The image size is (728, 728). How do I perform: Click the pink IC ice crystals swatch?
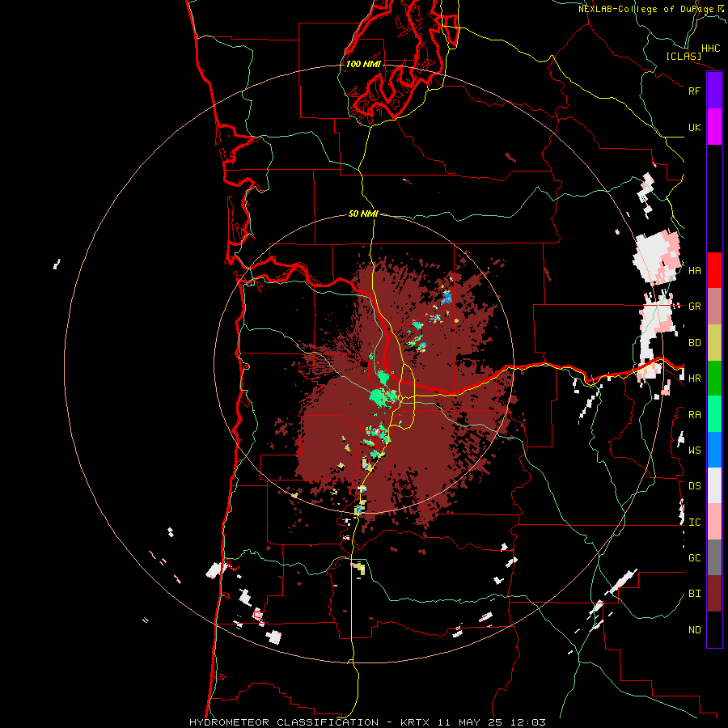714,522
